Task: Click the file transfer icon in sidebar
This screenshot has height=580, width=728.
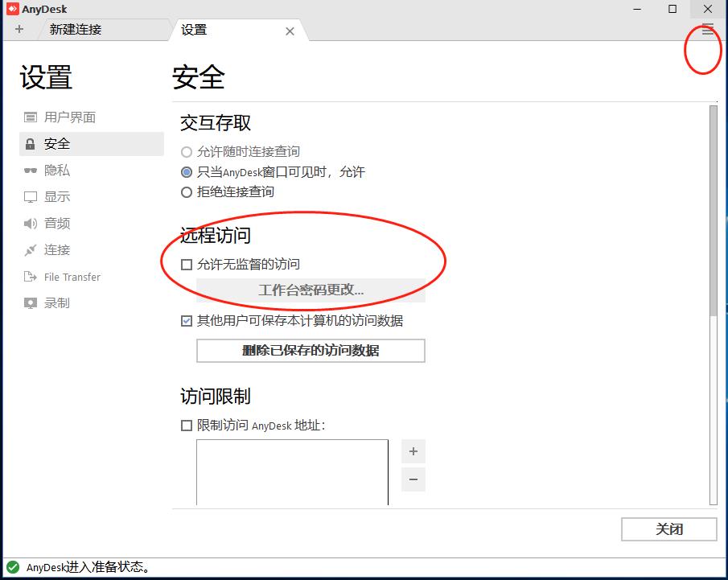Action: click(x=31, y=277)
